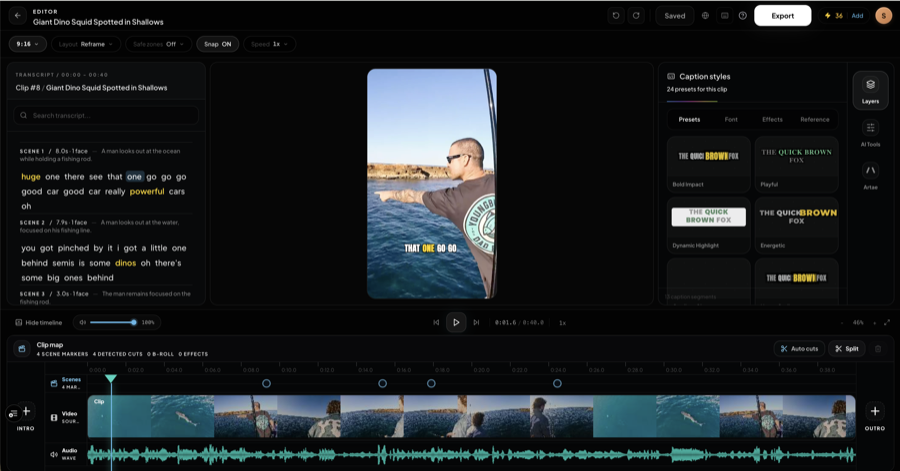The width and height of the screenshot is (900, 471).
Task: Split the clip at playhead
Action: pos(847,348)
